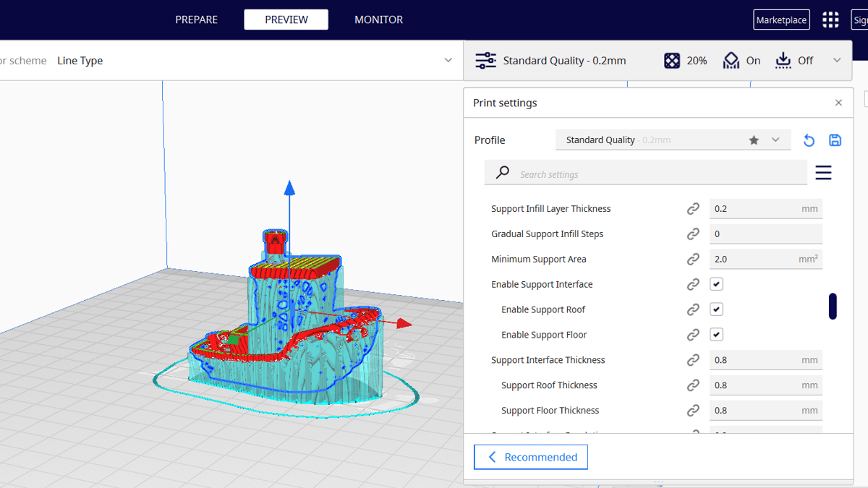Image resolution: width=868 pixels, height=488 pixels.
Task: Switch to the MONITOR stage
Action: coord(378,20)
